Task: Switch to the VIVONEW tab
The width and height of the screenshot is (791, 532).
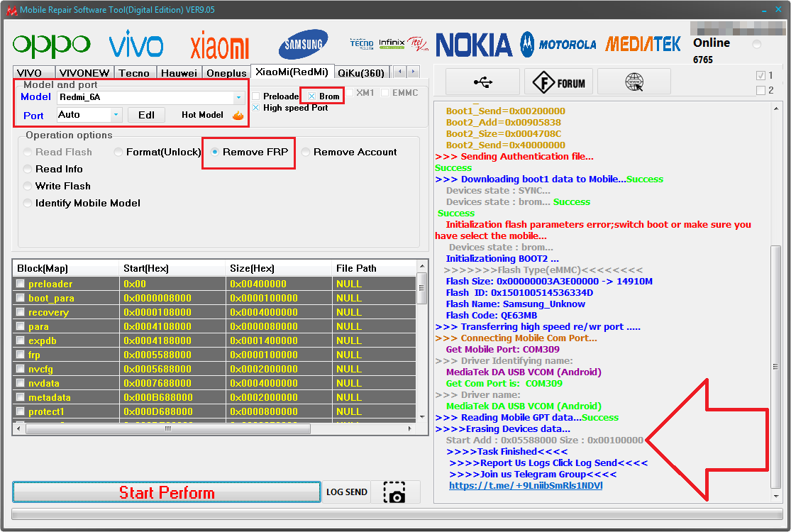Action: pos(84,73)
